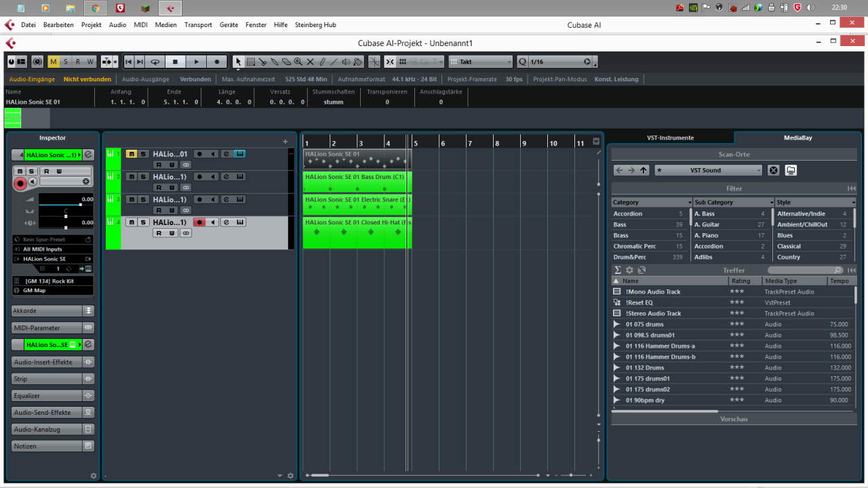
Task: Expand the Notizen inspector section
Action: click(53, 446)
